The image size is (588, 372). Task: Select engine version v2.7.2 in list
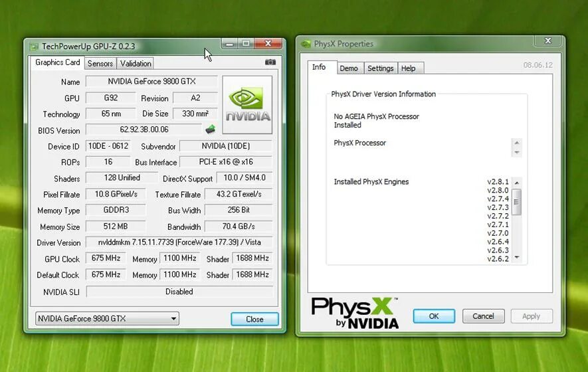point(498,216)
